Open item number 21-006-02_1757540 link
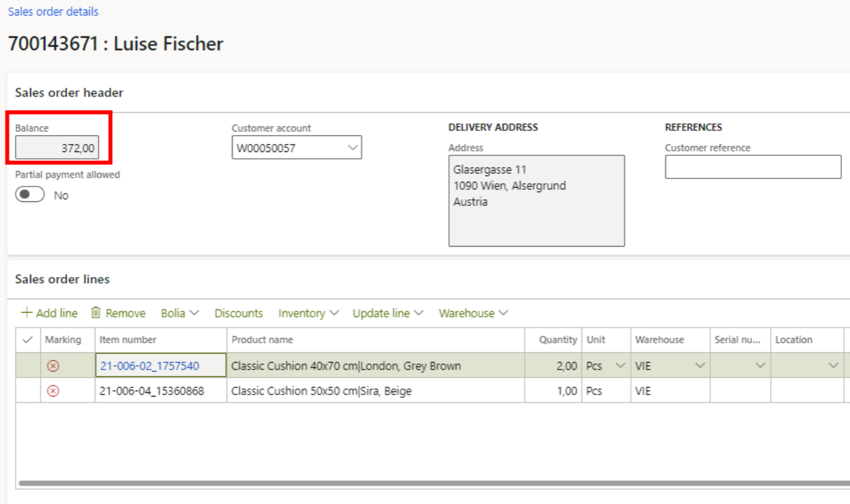The height and width of the screenshot is (504, 850). [x=149, y=366]
